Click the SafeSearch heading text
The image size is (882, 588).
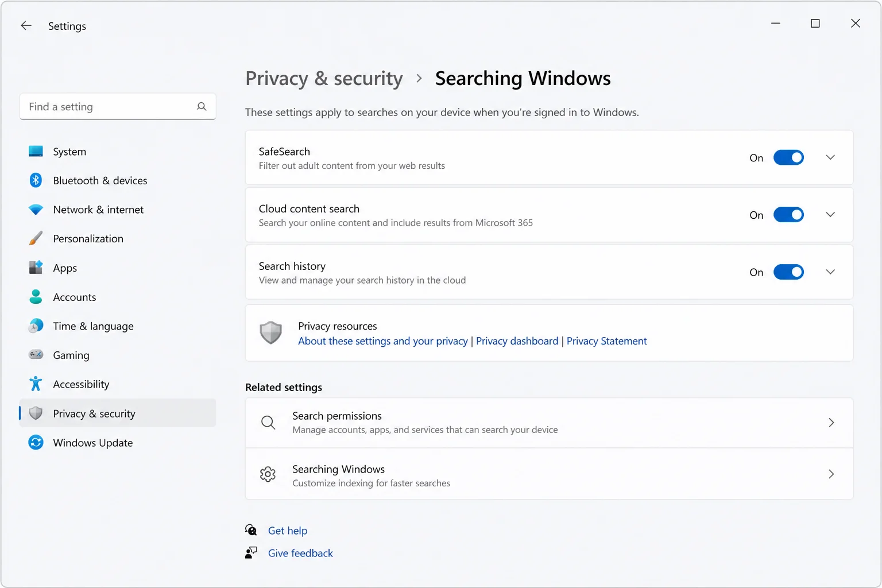pos(284,152)
